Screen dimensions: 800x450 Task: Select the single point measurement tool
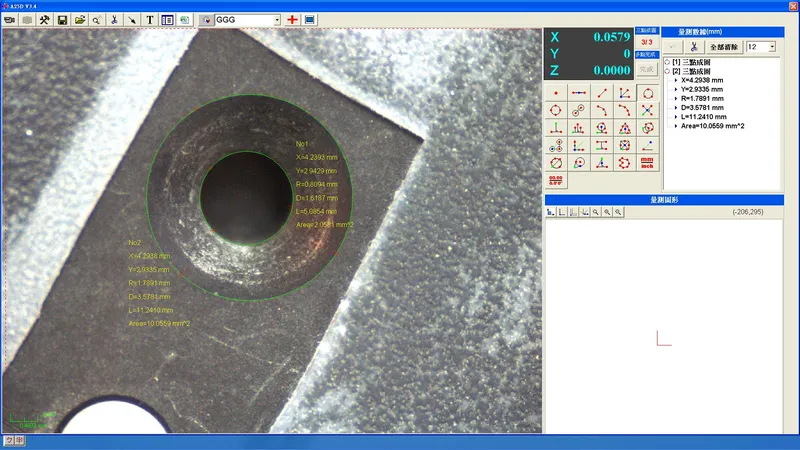tap(556, 93)
